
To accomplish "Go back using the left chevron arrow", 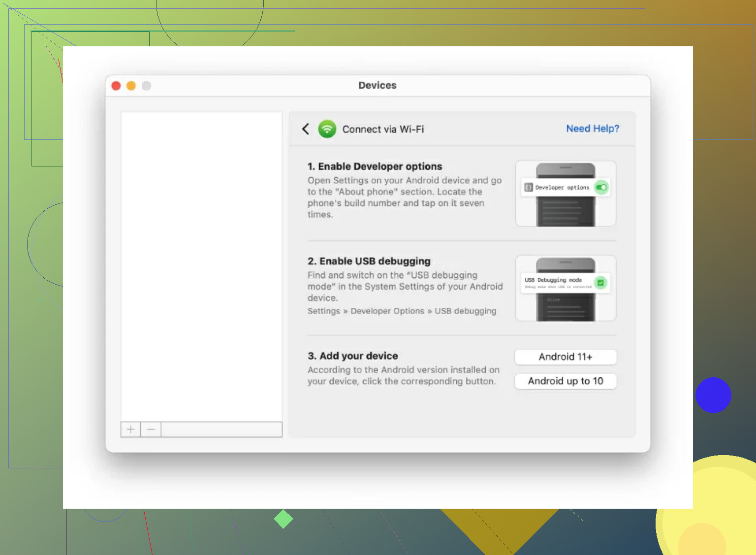I will [x=306, y=129].
